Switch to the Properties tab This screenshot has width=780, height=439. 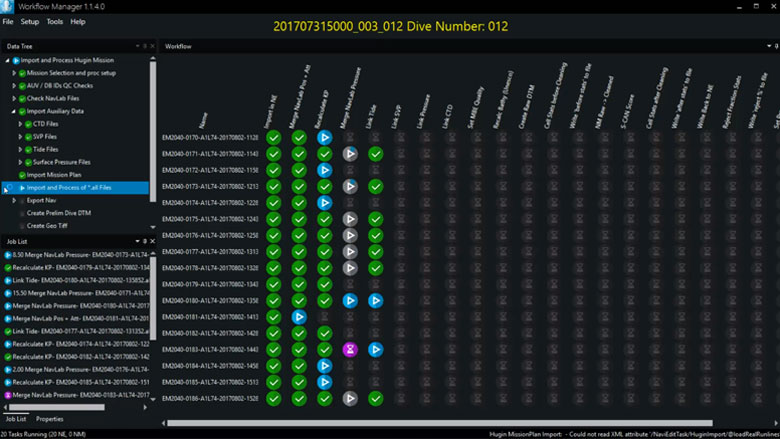50,419
